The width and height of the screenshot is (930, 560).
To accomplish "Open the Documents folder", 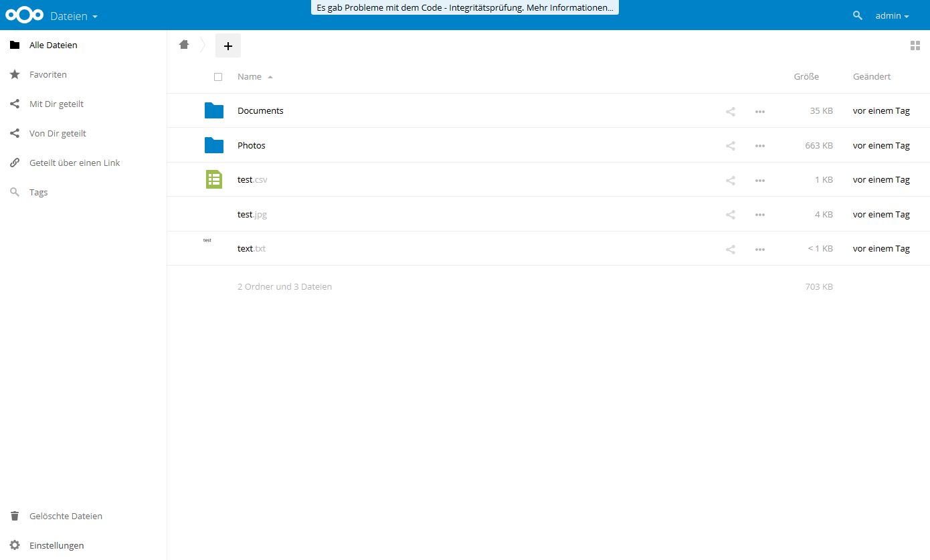I will [x=260, y=110].
